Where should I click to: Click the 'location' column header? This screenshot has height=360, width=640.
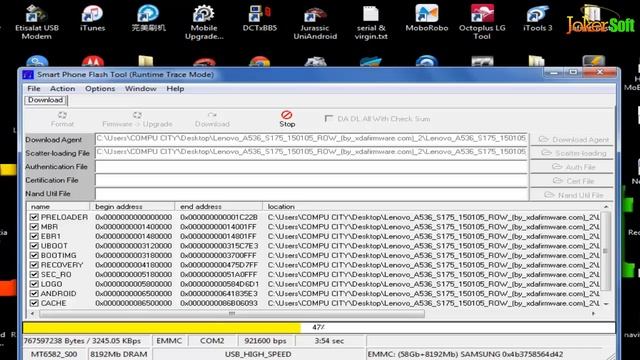432,207
